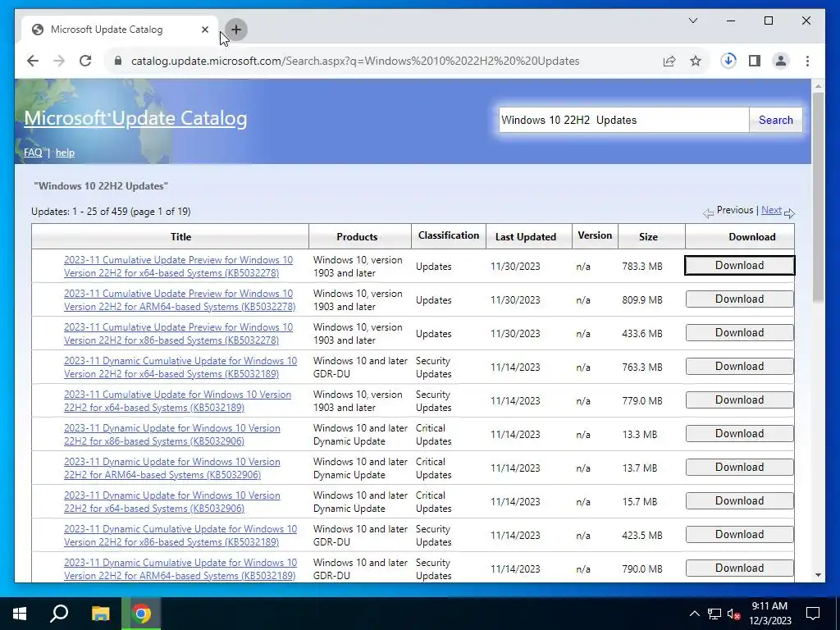Download the 783.3 MB x64 preview update
Image resolution: width=840 pixels, height=630 pixels.
click(x=739, y=265)
